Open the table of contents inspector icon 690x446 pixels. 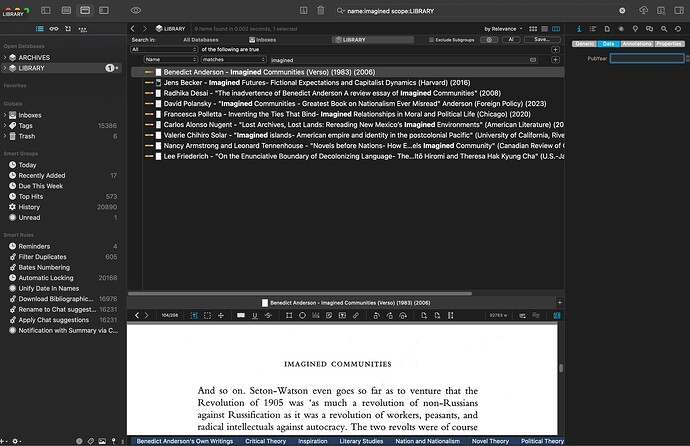pos(593,29)
